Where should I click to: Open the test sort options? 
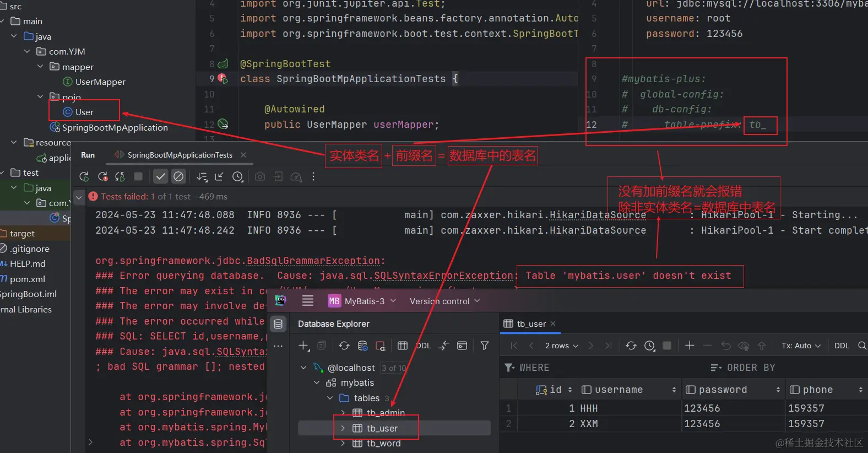(x=202, y=177)
